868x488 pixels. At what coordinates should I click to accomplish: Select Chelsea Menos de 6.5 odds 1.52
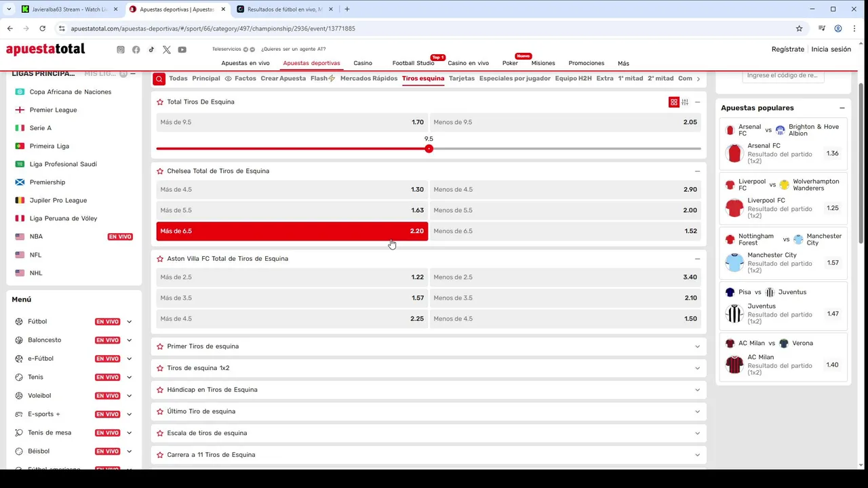point(565,231)
